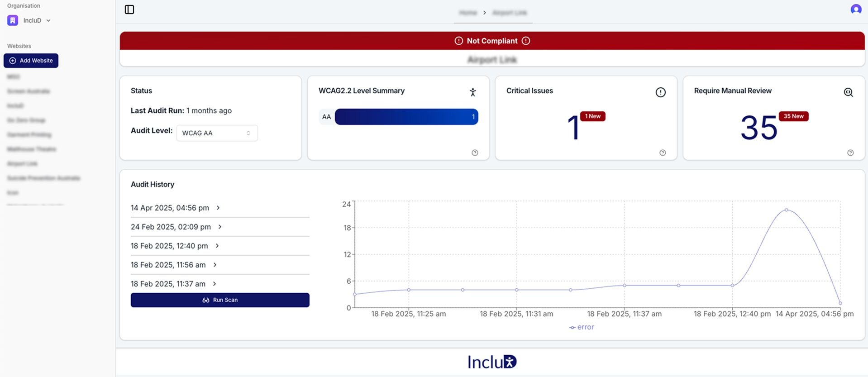Click the Require Manual Review count 35
This screenshot has width=868, height=377.
pos(759,128)
